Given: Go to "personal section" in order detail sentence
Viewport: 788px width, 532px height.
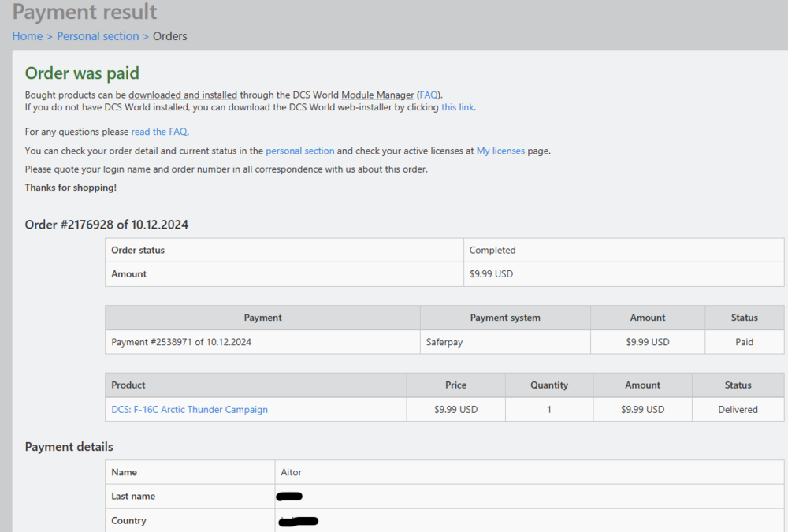Looking at the screenshot, I should (x=299, y=151).
